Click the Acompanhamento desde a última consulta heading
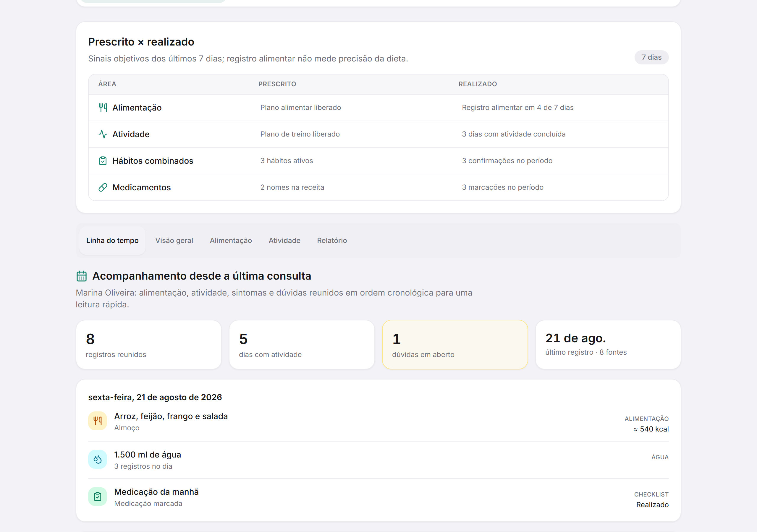757x532 pixels. [202, 276]
